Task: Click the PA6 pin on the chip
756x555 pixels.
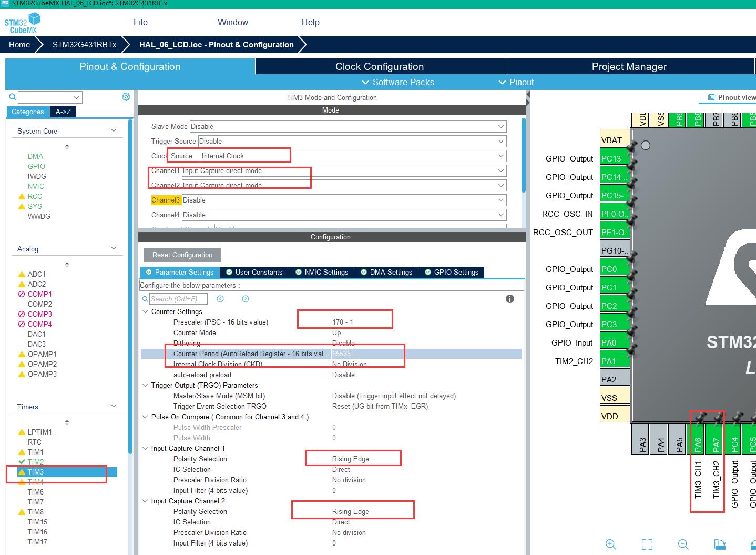Action: pyautogui.click(x=698, y=439)
